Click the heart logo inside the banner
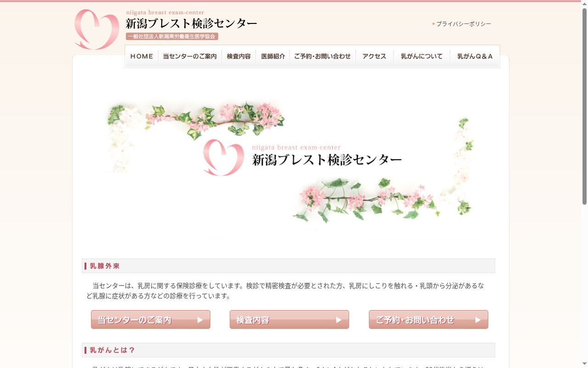The image size is (588, 368). coord(223,157)
